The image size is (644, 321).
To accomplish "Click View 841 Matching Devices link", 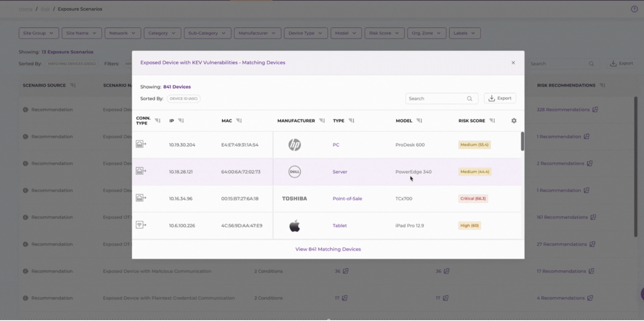I will (328, 249).
